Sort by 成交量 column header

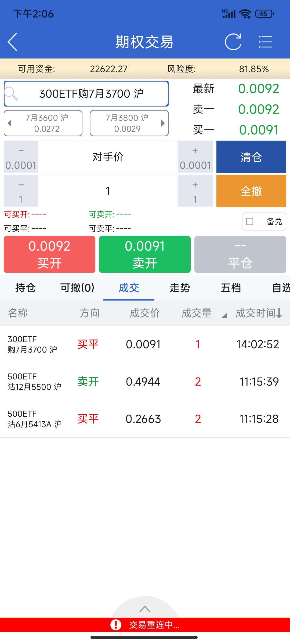point(197,313)
